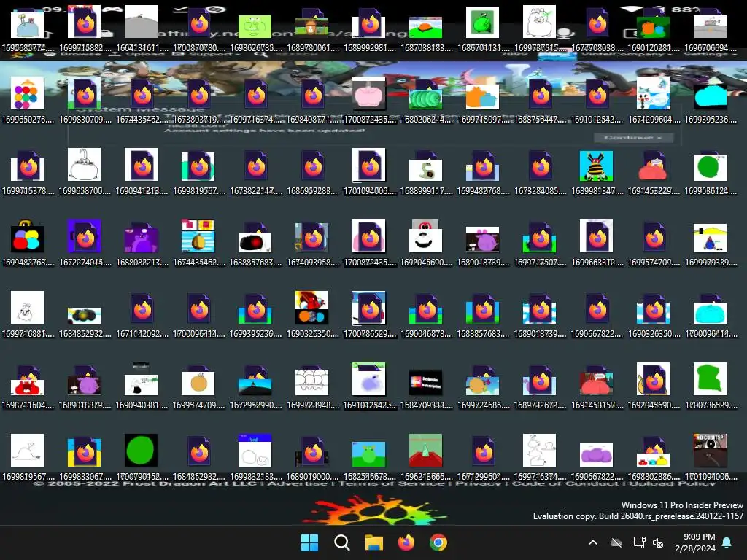
Task: Select desktop file 1699536124 with green circle thumbnail
Action: click(711, 172)
